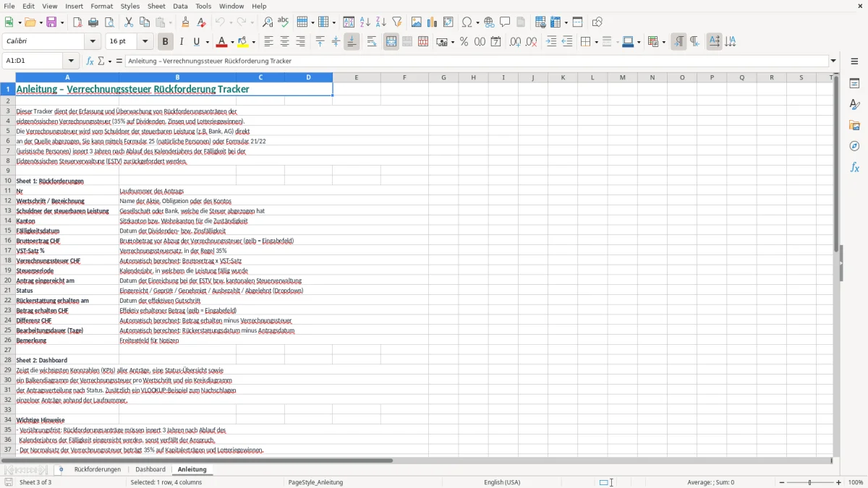868x488 pixels.
Task: Click the Add Decimal Place icon
Action: pos(516,42)
